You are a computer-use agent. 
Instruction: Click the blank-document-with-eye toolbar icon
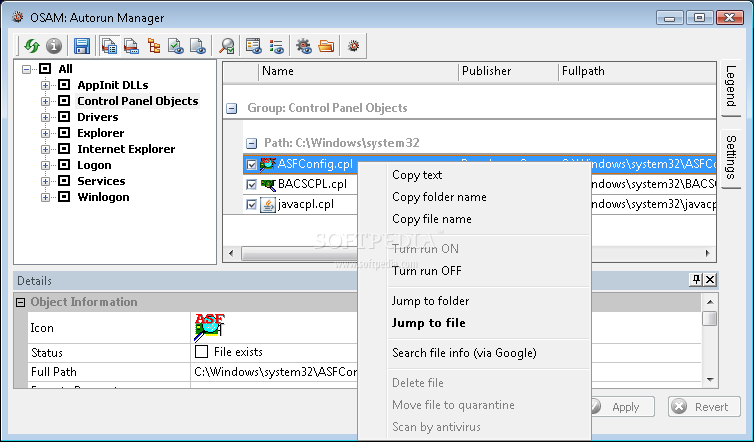tap(198, 46)
